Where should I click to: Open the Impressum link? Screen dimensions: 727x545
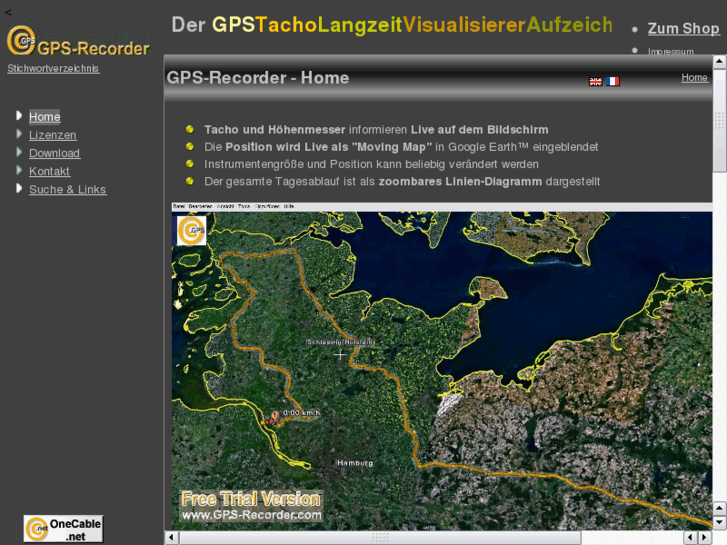pyautogui.click(x=670, y=51)
